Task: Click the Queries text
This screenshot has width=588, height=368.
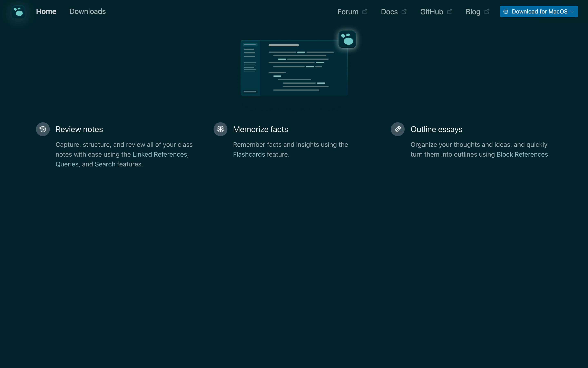Action: tap(67, 164)
